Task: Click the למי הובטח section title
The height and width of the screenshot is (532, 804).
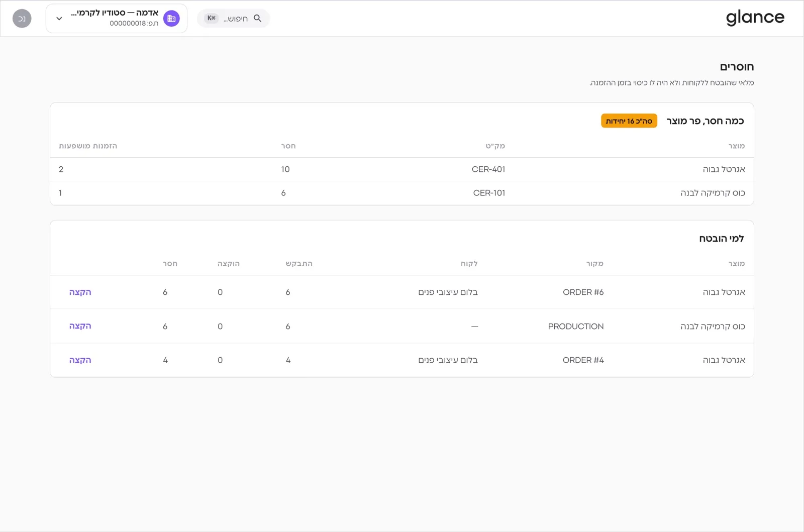Action: pyautogui.click(x=722, y=239)
